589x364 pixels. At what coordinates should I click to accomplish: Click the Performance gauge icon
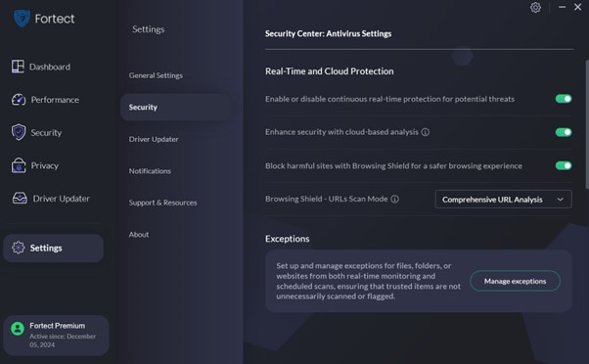(19, 100)
